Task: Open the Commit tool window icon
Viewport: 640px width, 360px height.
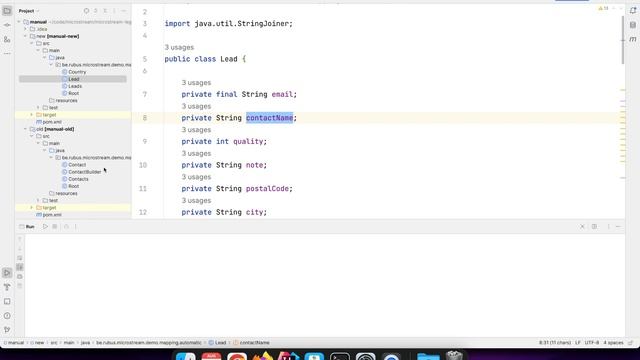Action: coord(7,25)
